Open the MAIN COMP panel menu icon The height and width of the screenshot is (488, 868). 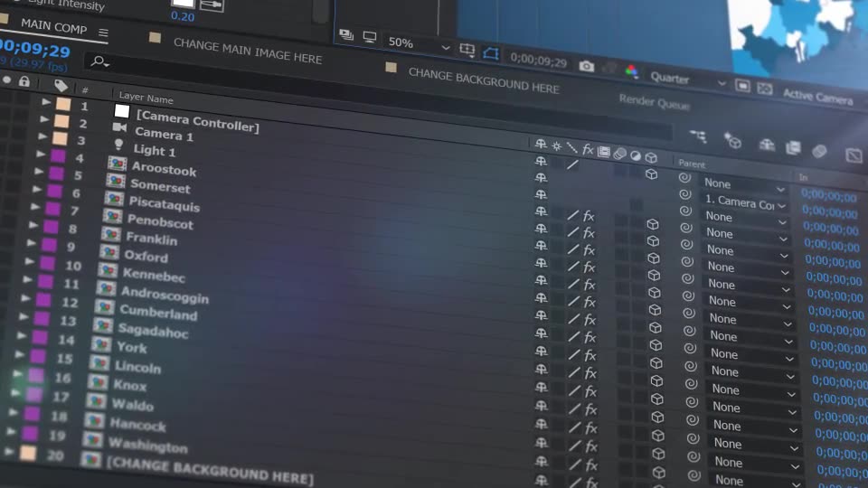103,33
